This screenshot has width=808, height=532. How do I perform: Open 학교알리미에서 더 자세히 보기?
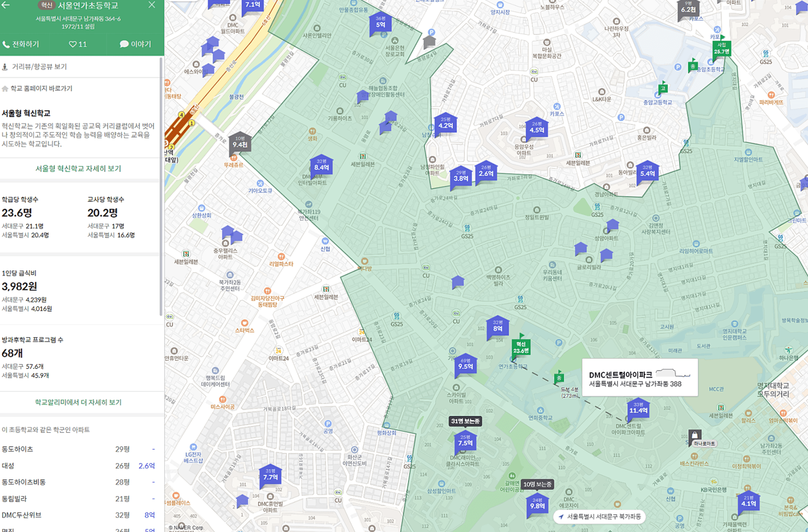click(x=78, y=402)
